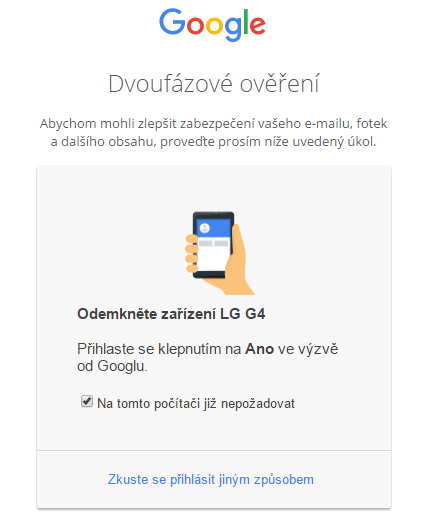Click the right gray button on illustrated phone
Viewport: 434px width, 520px height.
coord(221,243)
